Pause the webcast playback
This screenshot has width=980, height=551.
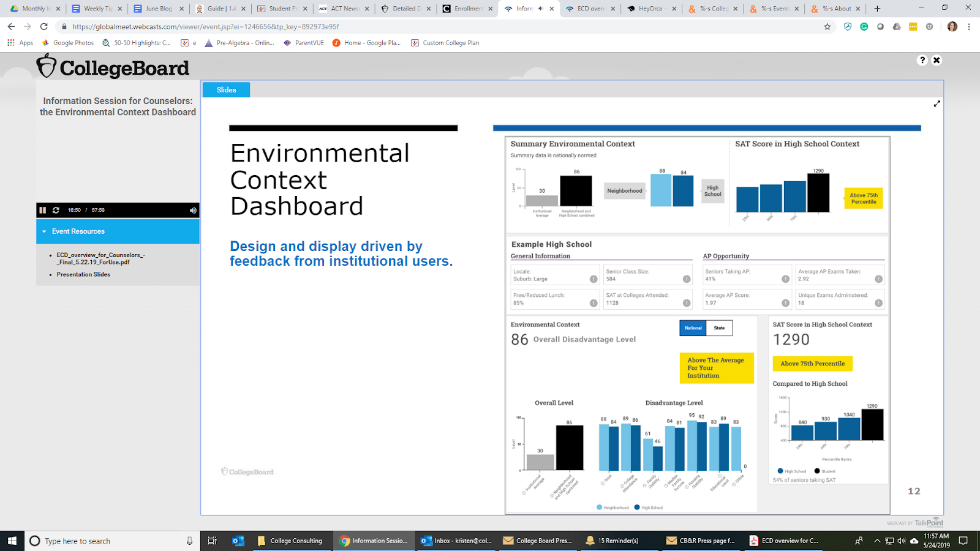click(x=42, y=210)
